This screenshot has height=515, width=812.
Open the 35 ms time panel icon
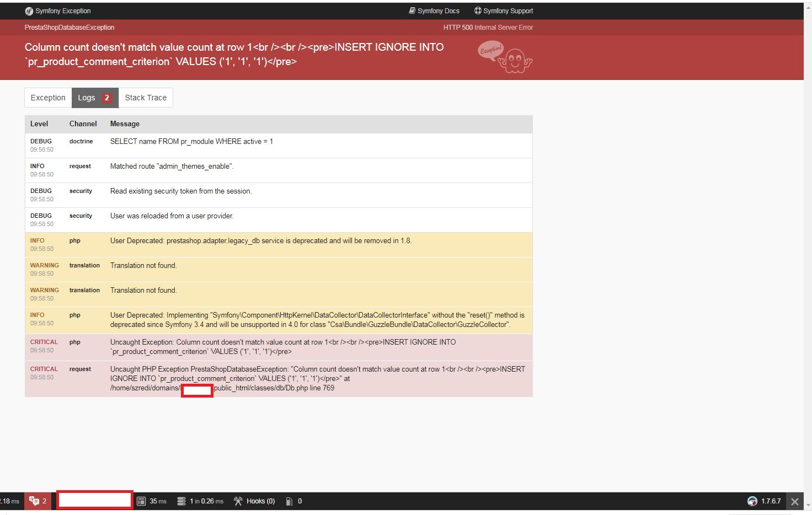(141, 501)
